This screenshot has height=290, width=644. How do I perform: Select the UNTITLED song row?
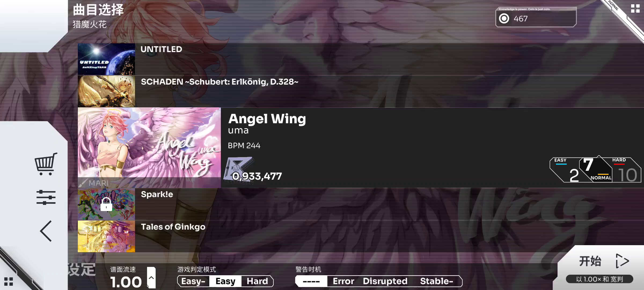pos(361,59)
